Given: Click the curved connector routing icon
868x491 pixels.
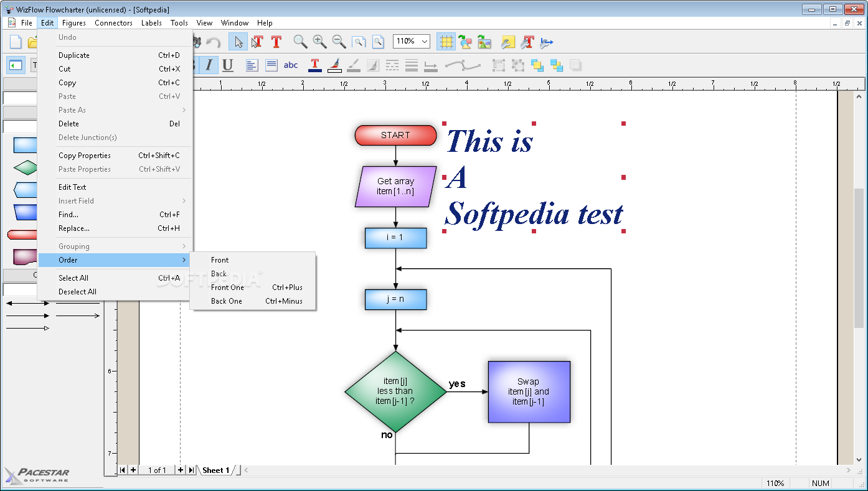Looking at the screenshot, I should click(463, 65).
